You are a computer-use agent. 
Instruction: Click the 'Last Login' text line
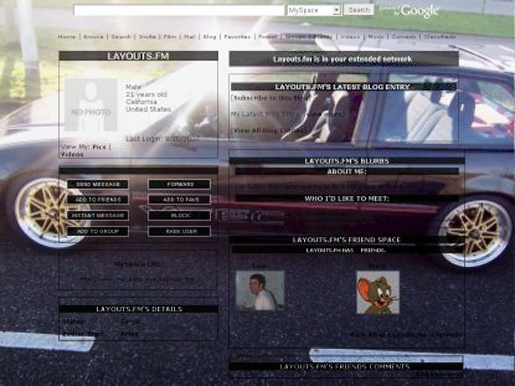point(162,139)
